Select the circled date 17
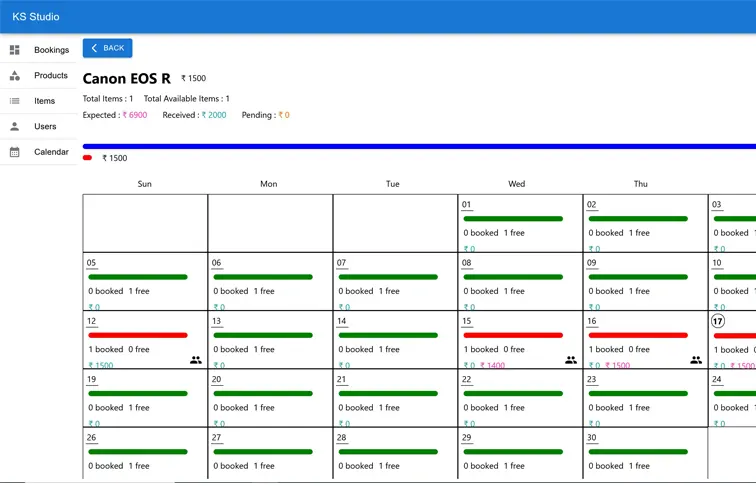756x486 pixels. [717, 321]
